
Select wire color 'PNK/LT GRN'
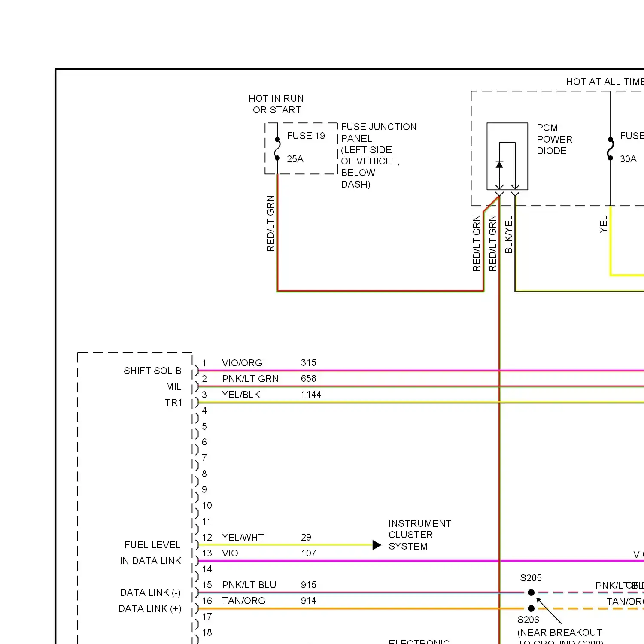[x=250, y=379]
